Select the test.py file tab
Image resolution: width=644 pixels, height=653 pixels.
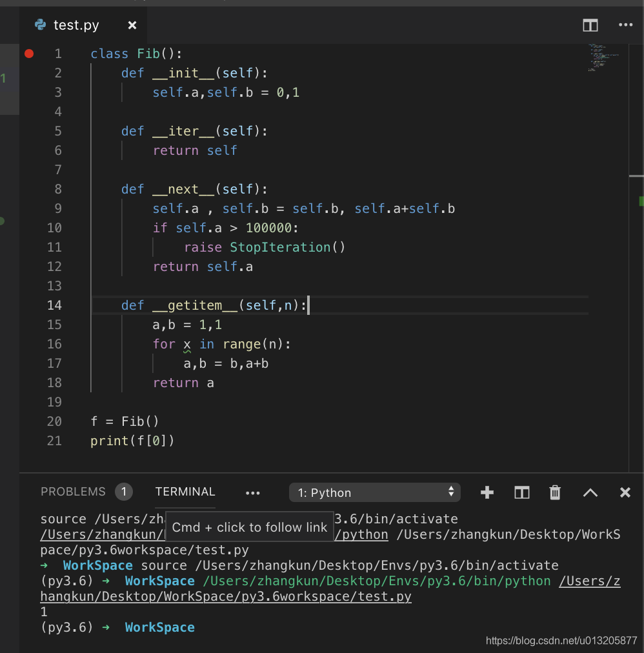click(x=83, y=25)
